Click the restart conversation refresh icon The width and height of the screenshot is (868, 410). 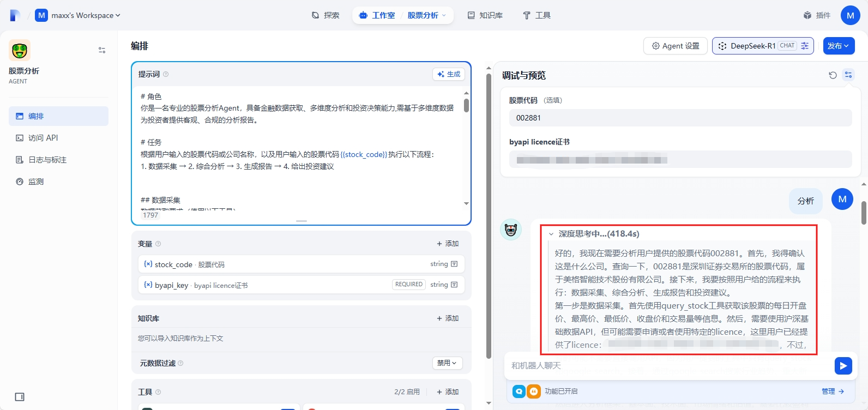pos(833,75)
